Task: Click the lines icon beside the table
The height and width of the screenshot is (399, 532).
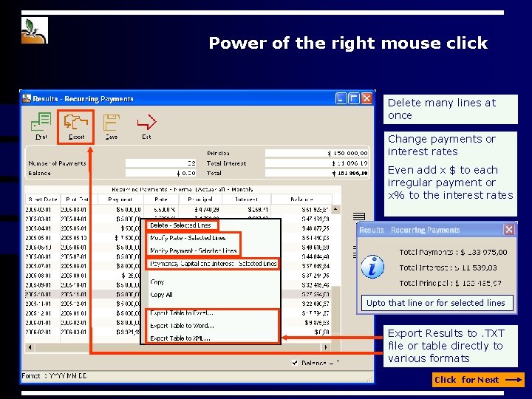Action: [358, 216]
